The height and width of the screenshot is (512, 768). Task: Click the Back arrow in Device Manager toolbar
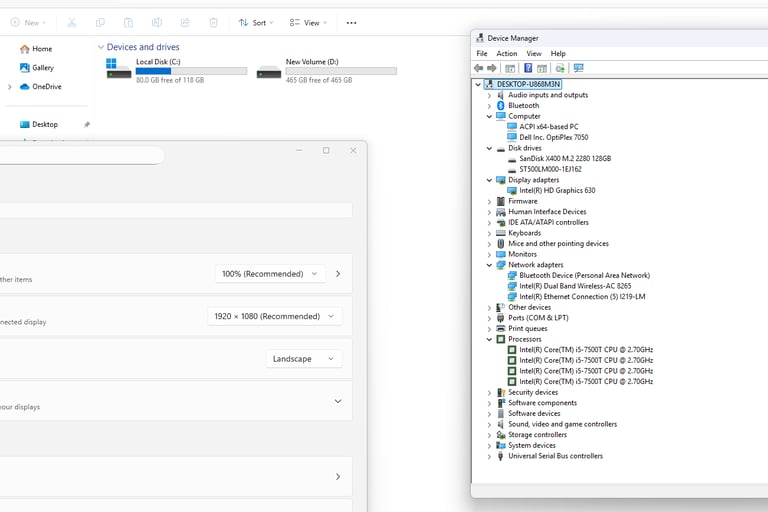[x=479, y=68]
